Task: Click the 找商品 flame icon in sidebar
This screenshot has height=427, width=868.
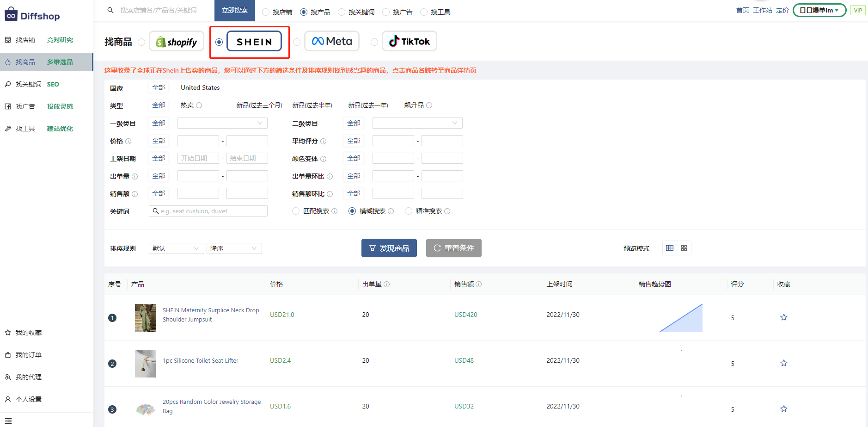Action: click(8, 62)
